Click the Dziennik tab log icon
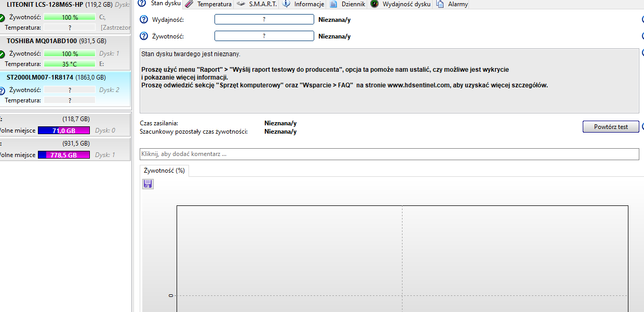This screenshot has width=644, height=312. click(x=333, y=4)
